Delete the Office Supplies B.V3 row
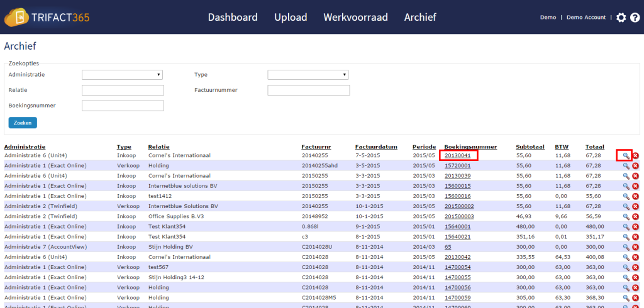The width and height of the screenshot is (644, 308). [x=635, y=216]
